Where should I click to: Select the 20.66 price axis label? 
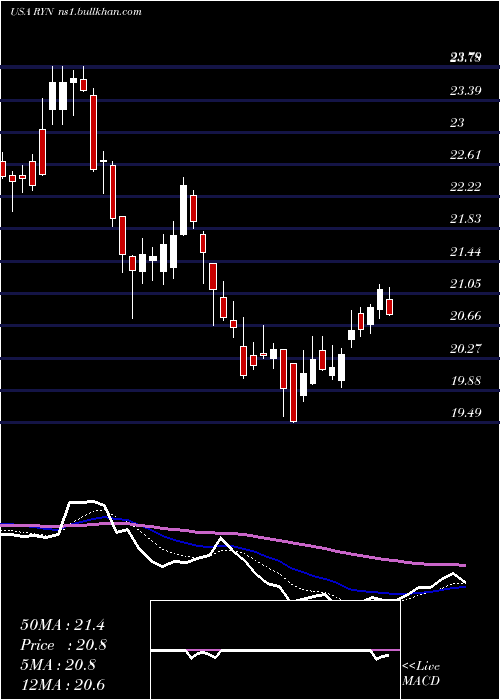(466, 317)
